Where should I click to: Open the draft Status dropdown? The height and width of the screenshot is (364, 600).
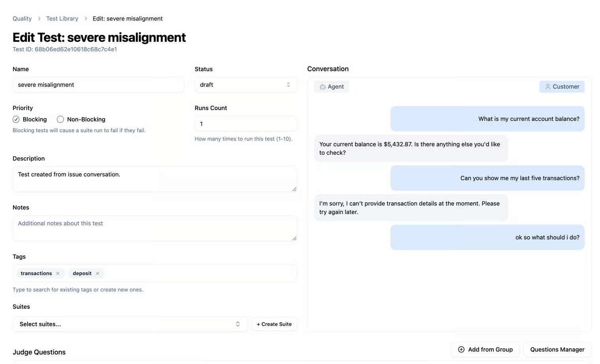245,85
